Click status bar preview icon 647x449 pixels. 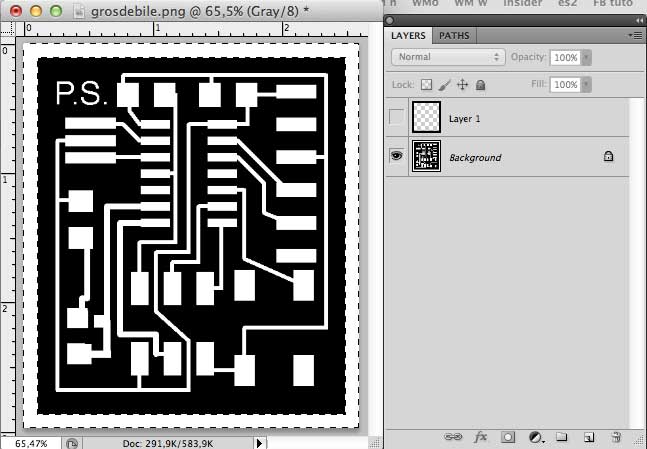tap(72, 444)
